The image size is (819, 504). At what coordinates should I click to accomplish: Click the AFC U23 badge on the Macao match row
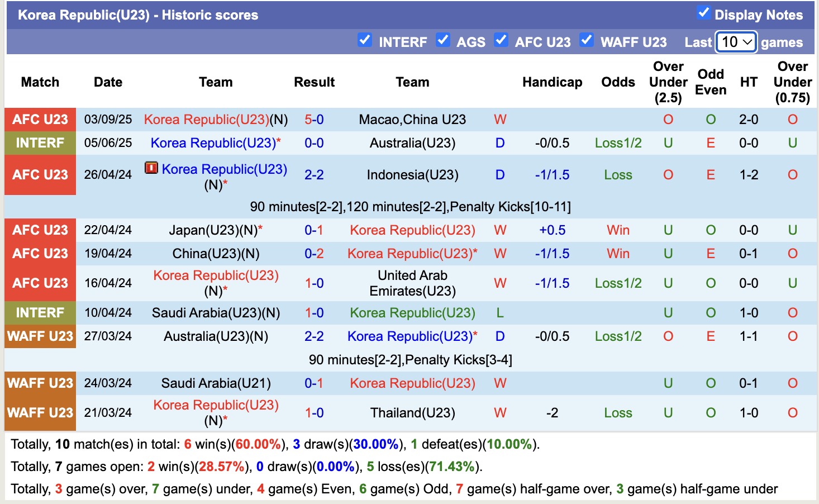(40, 119)
